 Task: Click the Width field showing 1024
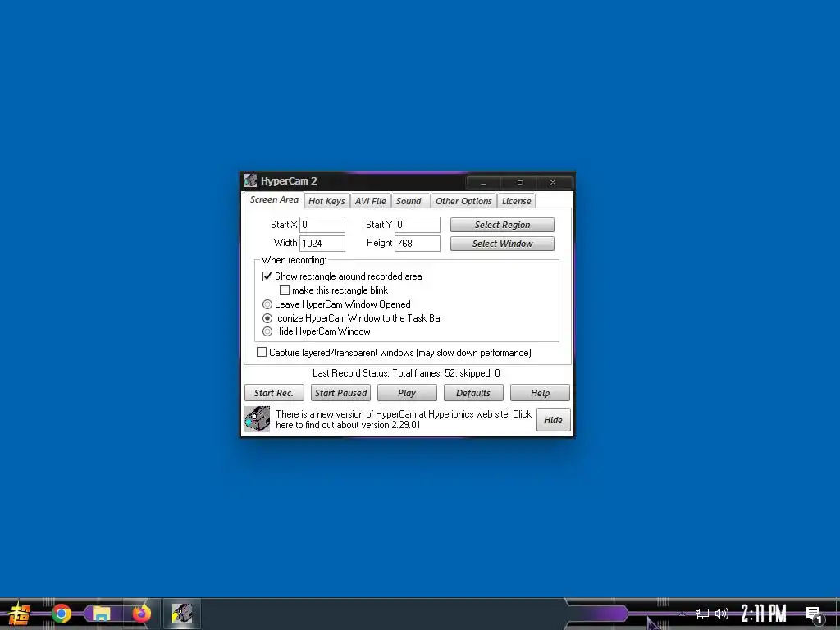(322, 243)
